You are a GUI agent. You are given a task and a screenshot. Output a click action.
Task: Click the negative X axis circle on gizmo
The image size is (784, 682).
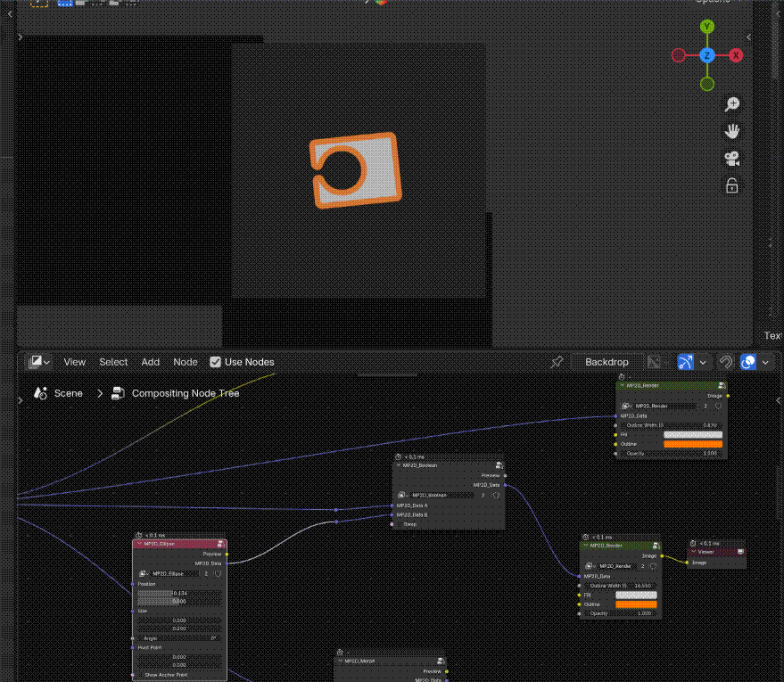(679, 55)
